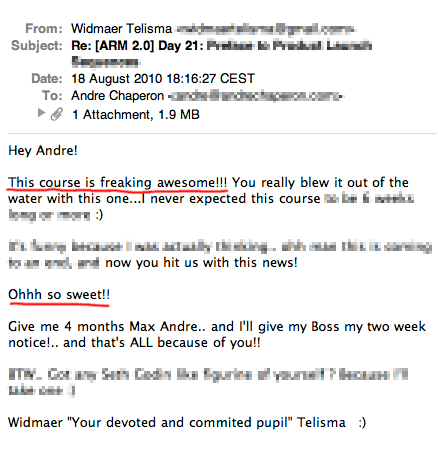438x454 pixels.
Task: Click underlined text 'Ohhh so sweet!!'
Action: [x=59, y=295]
